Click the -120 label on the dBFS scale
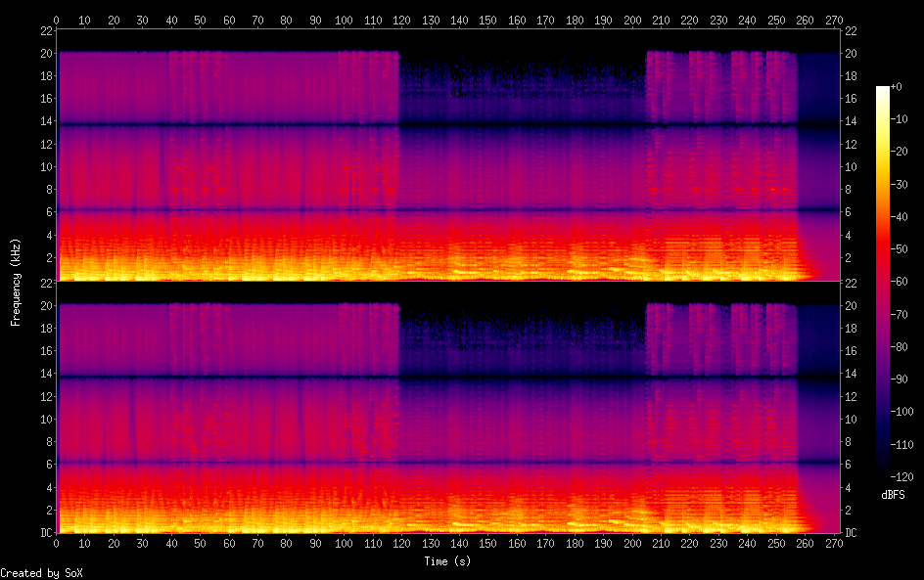This screenshot has width=924, height=580. (904, 474)
